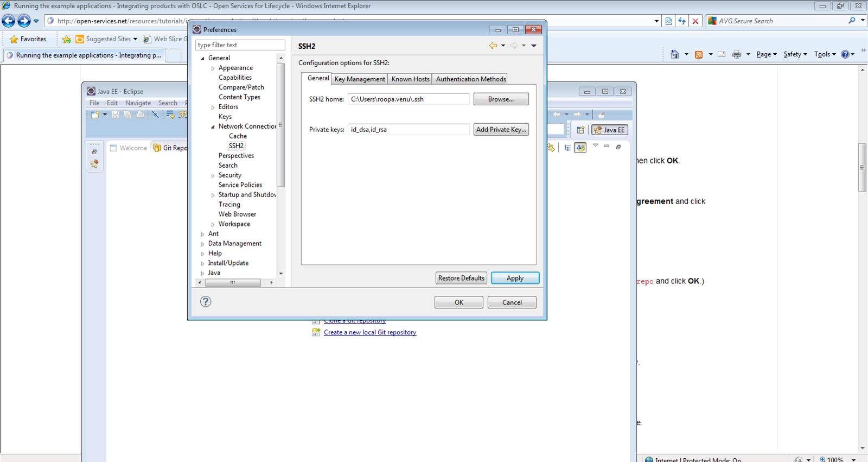The height and width of the screenshot is (462, 868).
Task: Open the Preferences view menu triangle
Action: [x=534, y=46]
